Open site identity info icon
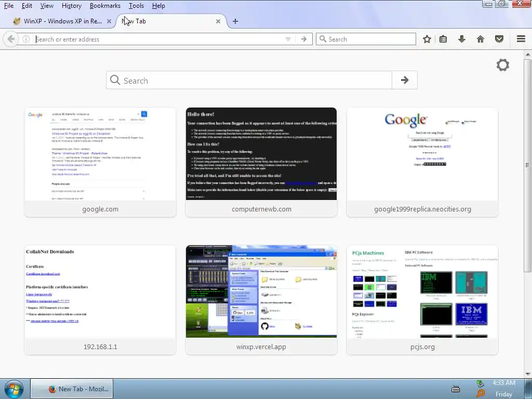 pos(26,39)
